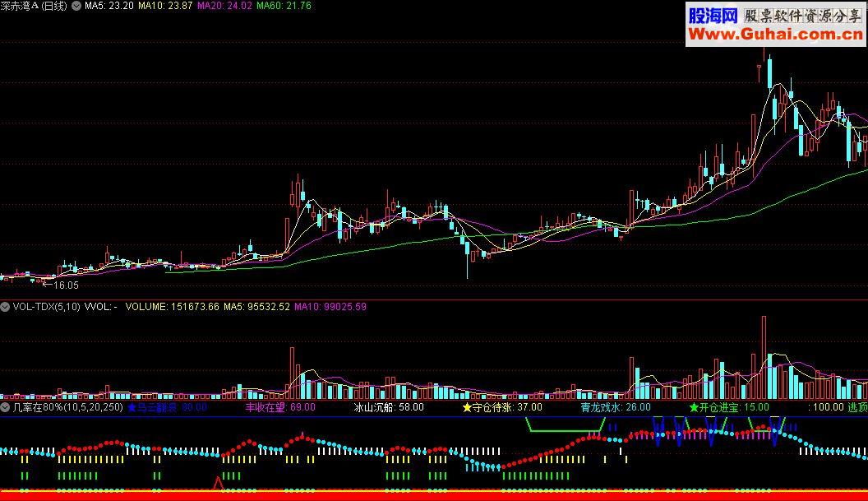Click the 马云翻景 indicator value label
This screenshot has height=501, width=868.
pos(167,407)
